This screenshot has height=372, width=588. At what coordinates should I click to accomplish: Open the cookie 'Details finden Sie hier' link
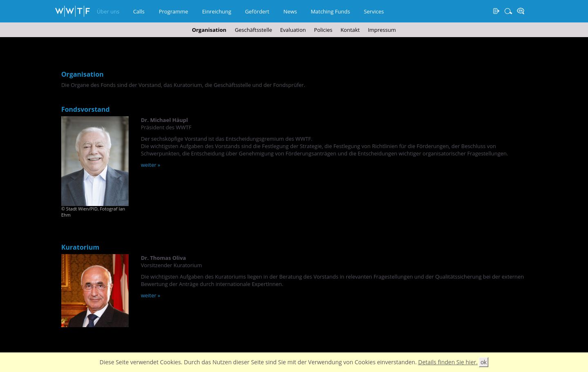pos(448,362)
